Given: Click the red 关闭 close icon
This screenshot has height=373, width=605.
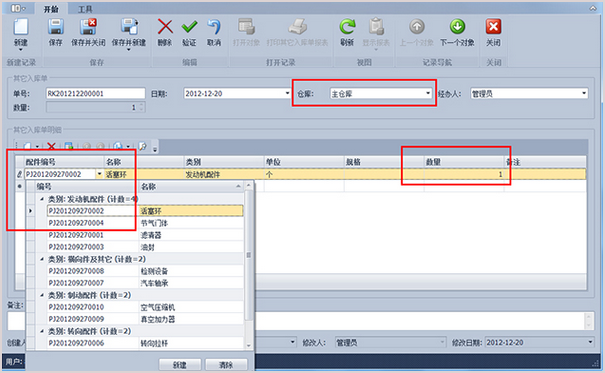Looking at the screenshot, I should coord(493,27).
